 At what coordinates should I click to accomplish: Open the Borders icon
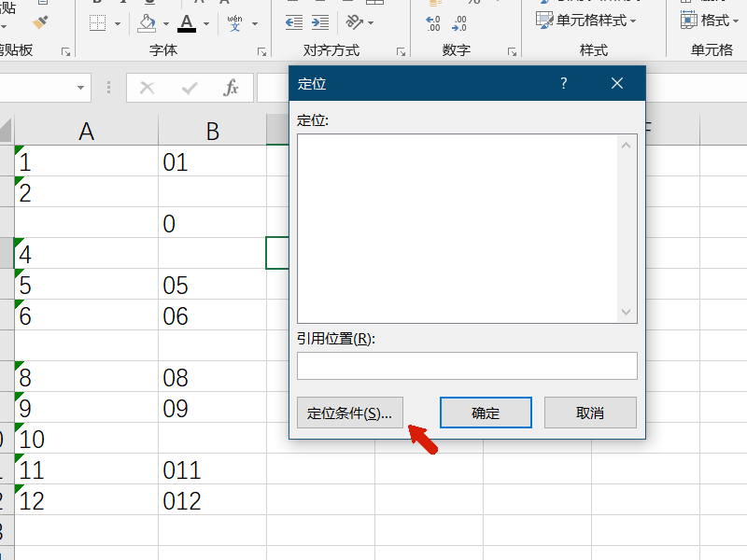(96, 21)
